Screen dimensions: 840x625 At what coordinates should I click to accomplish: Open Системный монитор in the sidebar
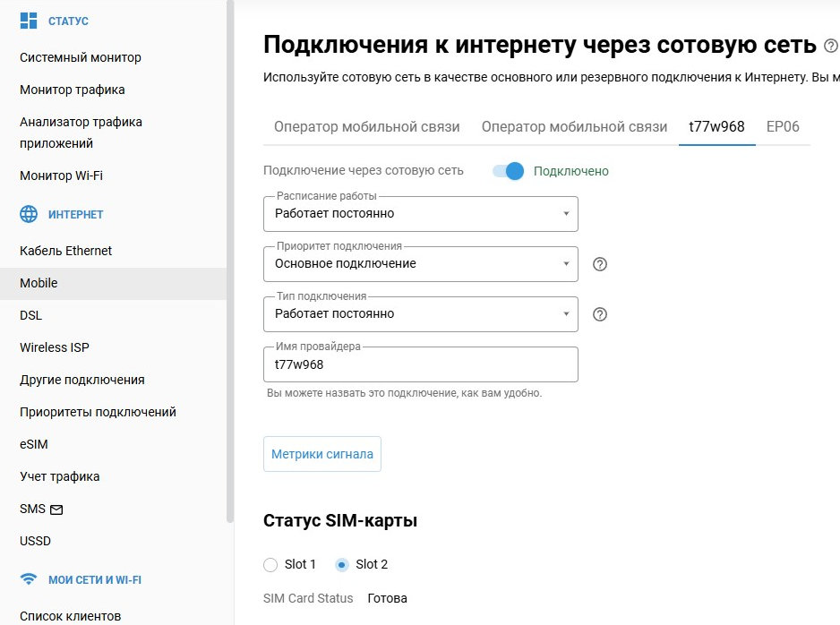(81, 57)
